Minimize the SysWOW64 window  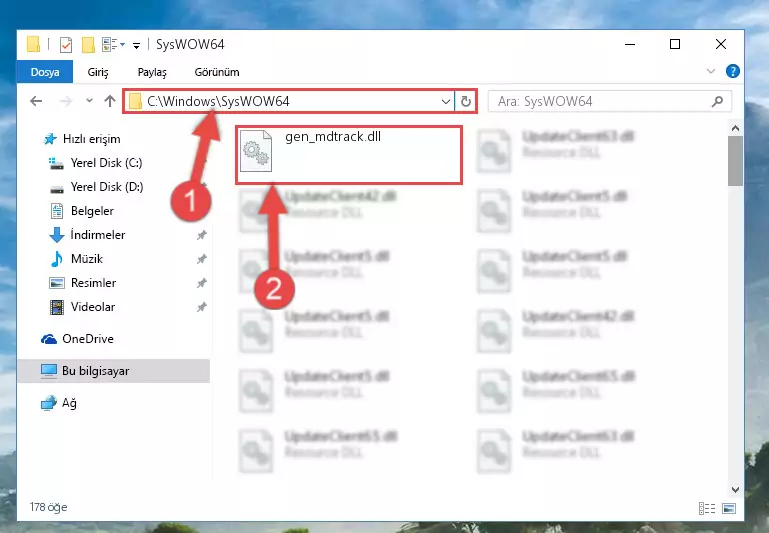click(630, 45)
